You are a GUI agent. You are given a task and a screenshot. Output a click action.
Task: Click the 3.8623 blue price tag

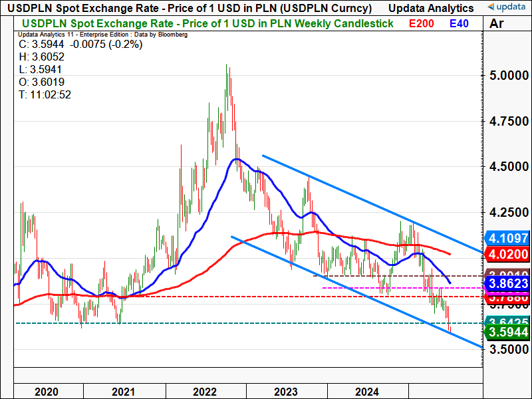point(507,284)
